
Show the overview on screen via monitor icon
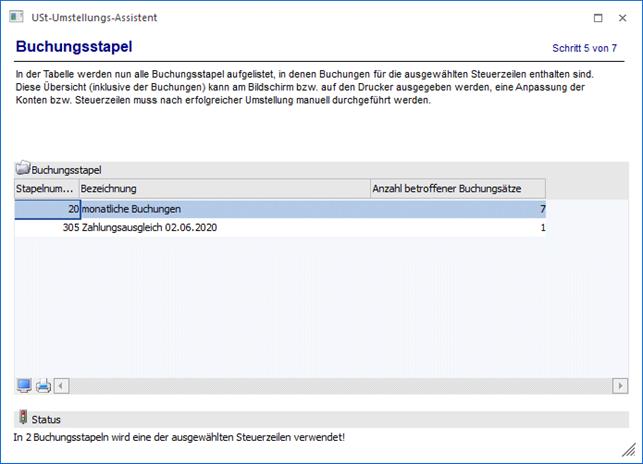point(24,385)
